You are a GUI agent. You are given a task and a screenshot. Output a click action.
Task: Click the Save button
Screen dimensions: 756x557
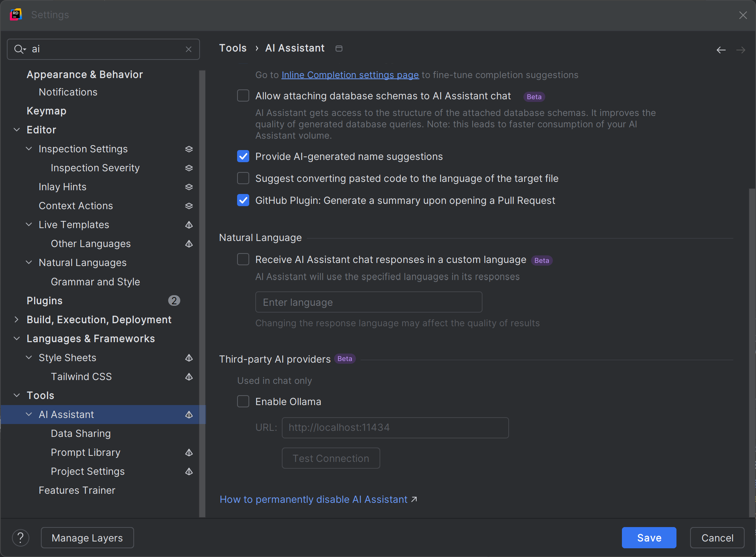(x=649, y=538)
